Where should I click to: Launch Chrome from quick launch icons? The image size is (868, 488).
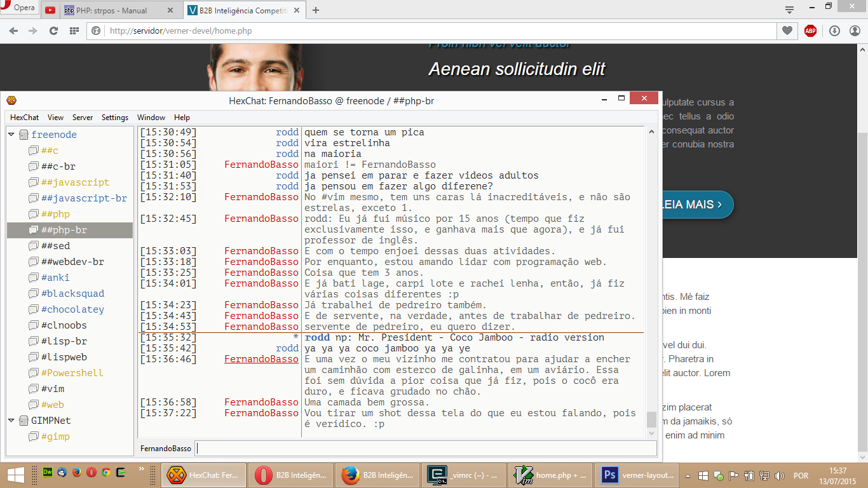(x=106, y=473)
